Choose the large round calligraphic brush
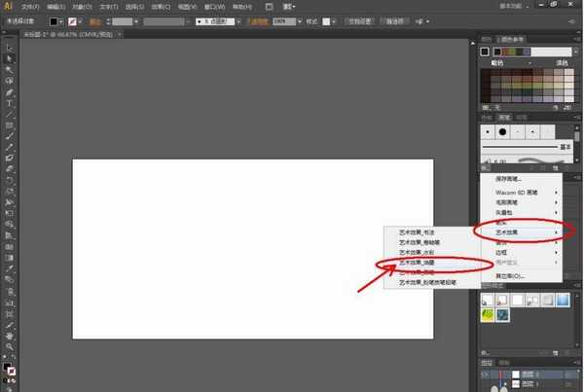Image resolution: width=584 pixels, height=392 pixels. point(502,131)
